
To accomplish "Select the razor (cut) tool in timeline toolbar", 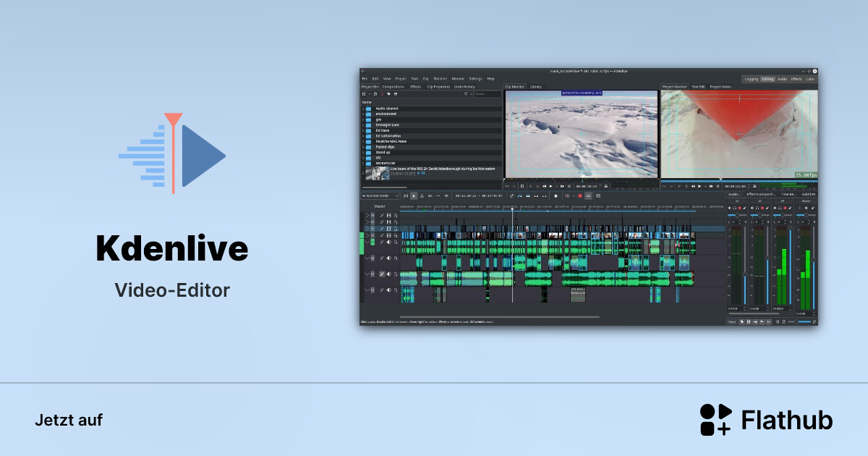I will pos(422,195).
